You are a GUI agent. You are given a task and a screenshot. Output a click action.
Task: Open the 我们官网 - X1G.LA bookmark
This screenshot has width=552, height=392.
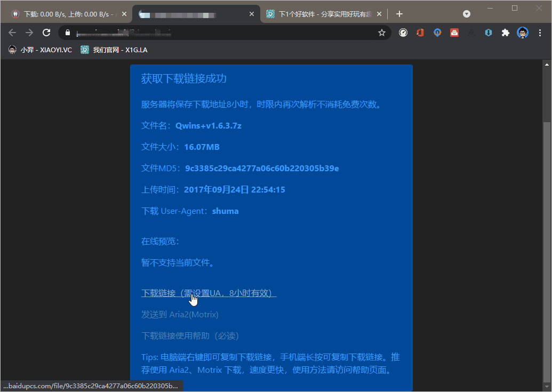tap(114, 50)
